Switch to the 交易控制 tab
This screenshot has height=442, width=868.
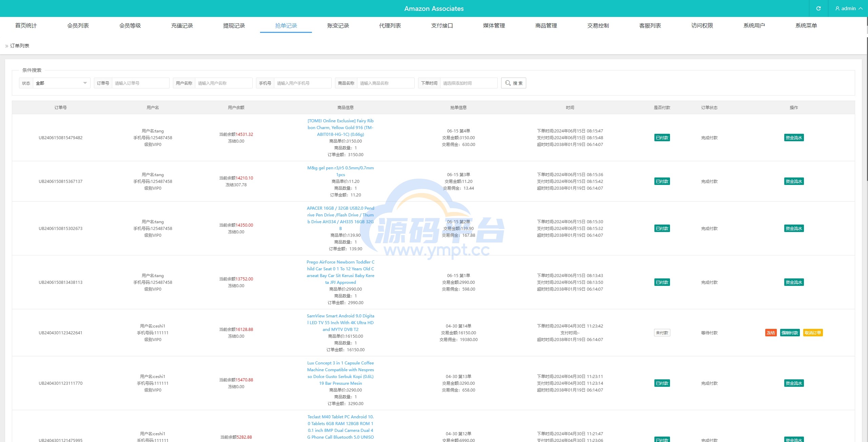598,25
